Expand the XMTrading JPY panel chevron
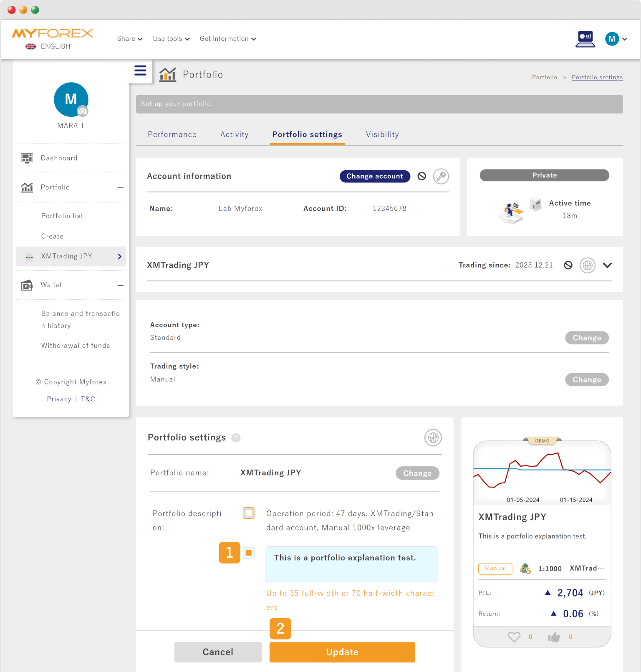Image resolution: width=641 pixels, height=672 pixels. click(x=607, y=265)
